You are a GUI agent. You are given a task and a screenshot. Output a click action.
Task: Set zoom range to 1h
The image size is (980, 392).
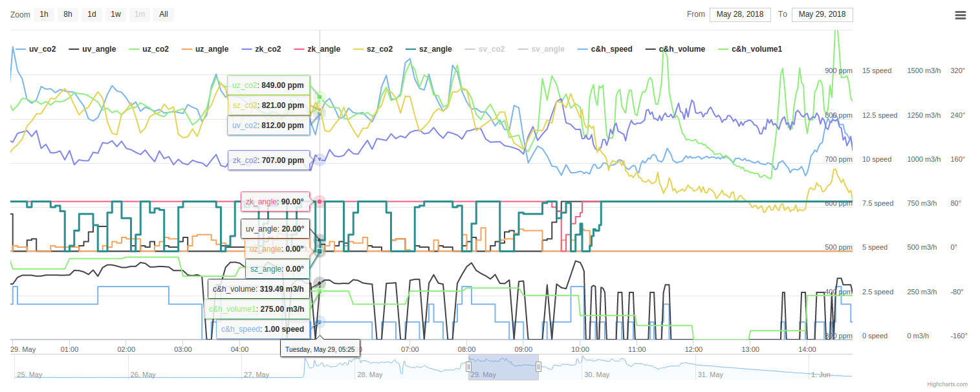point(44,14)
